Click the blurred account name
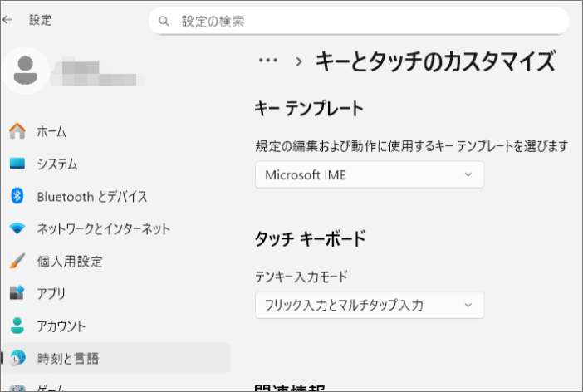This screenshot has width=583, height=392. point(97,71)
